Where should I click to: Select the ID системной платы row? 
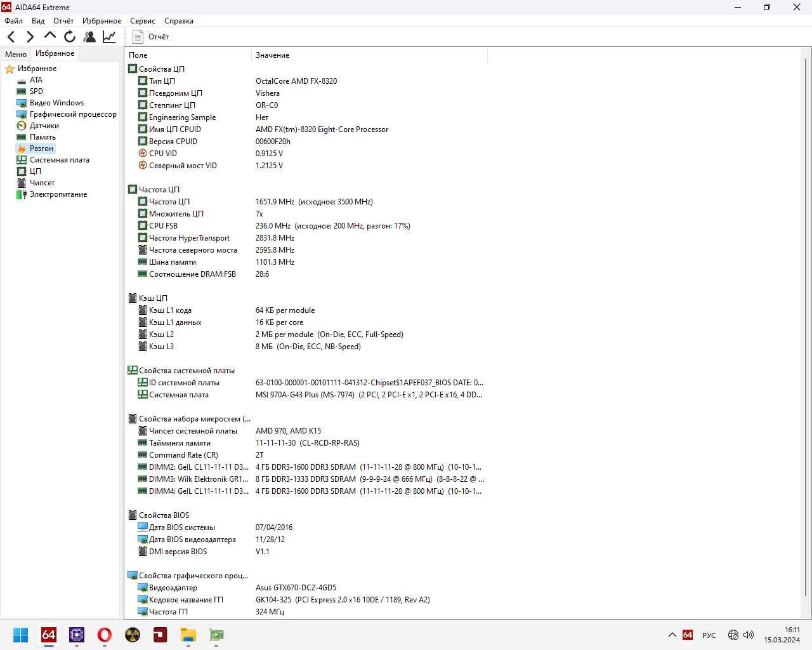pyautogui.click(x=306, y=383)
